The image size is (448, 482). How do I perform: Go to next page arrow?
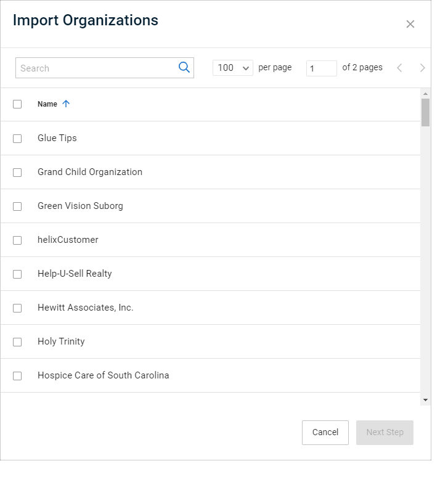(x=423, y=68)
